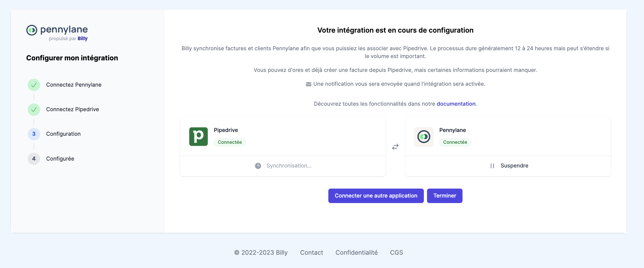The height and width of the screenshot is (268, 644).
Task: Open the CGS footer link
Action: (396, 252)
